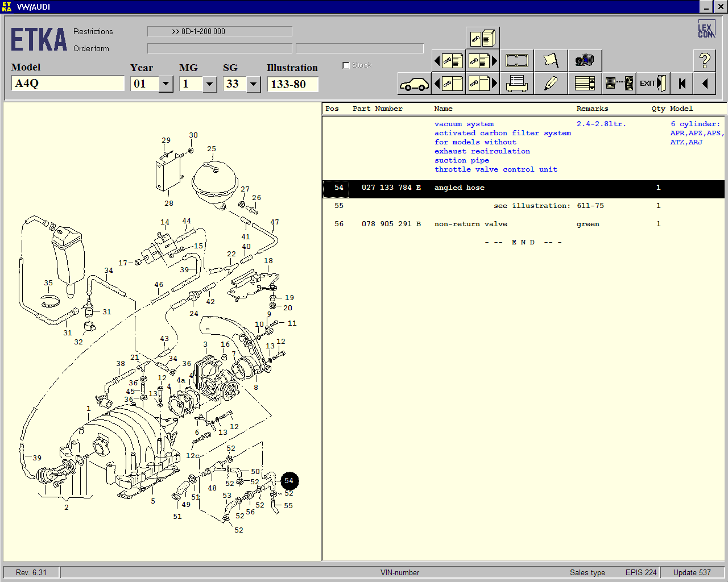
Task: Click part number 027 133 784 E
Action: pyautogui.click(x=391, y=188)
